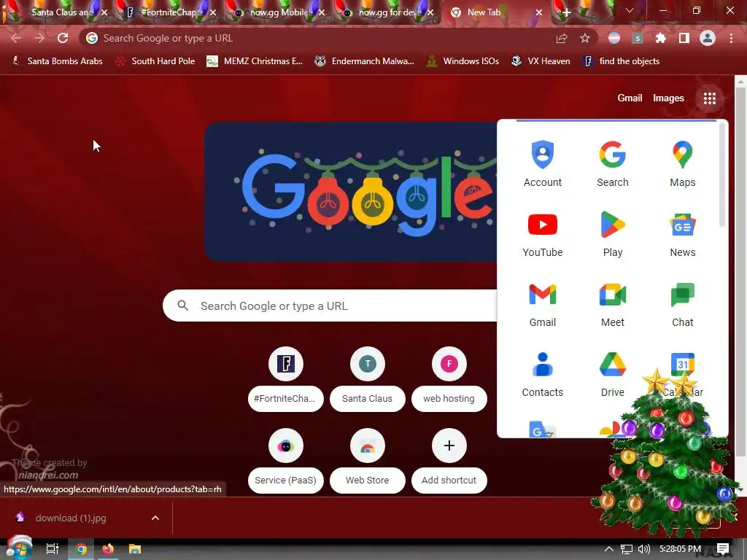
Task: Expand the tab search dropdown chevron
Action: point(630,10)
